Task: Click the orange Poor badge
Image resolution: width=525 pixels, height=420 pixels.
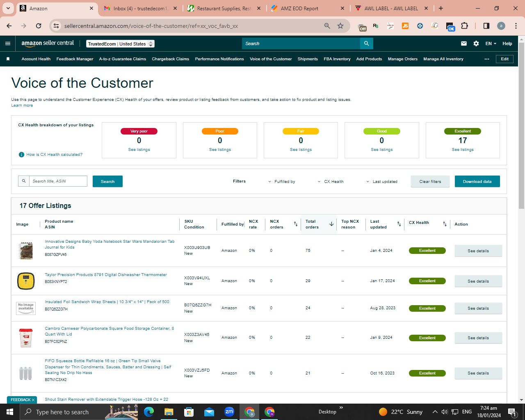Action: (x=220, y=131)
